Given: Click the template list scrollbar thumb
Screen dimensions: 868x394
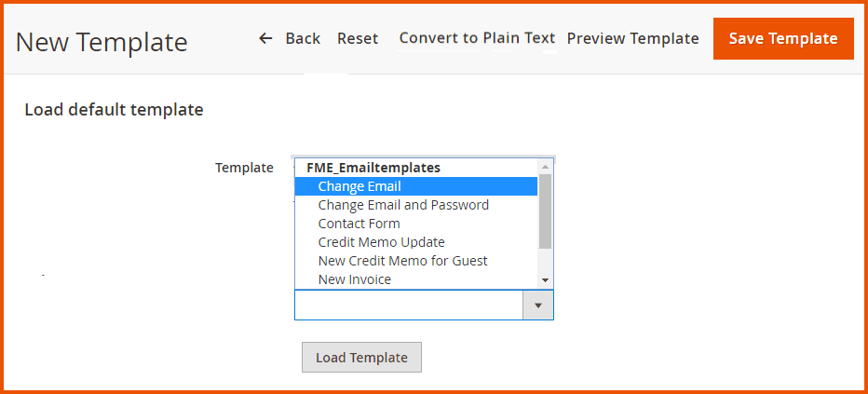Looking at the screenshot, I should [546, 210].
